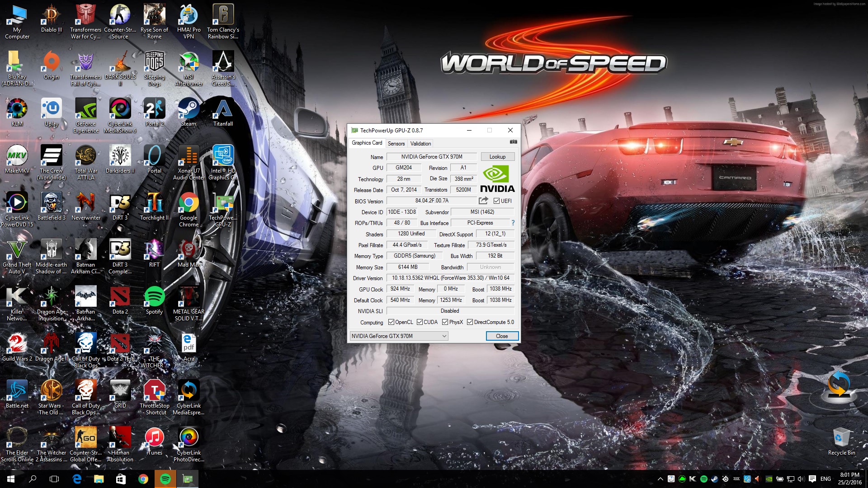Viewport: 868px width, 488px height.
Task: Open the MakeMKV desktop icon
Action: coord(17,159)
